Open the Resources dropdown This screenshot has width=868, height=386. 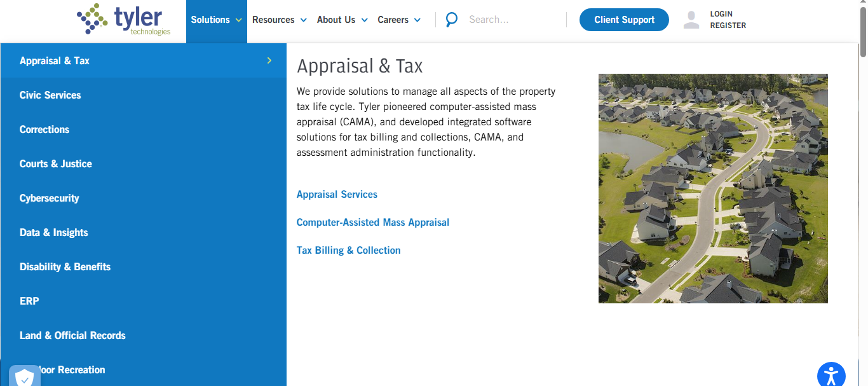click(x=274, y=20)
